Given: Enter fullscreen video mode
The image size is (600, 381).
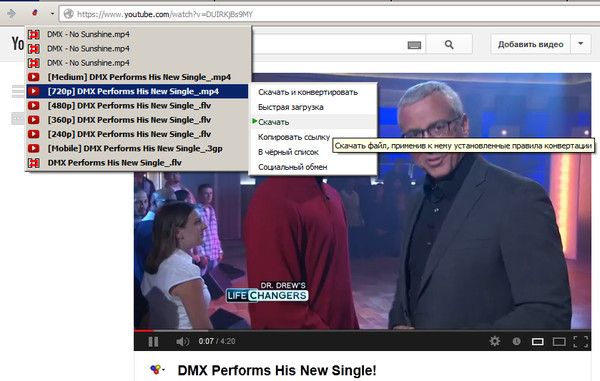Looking at the screenshot, I should [x=580, y=341].
